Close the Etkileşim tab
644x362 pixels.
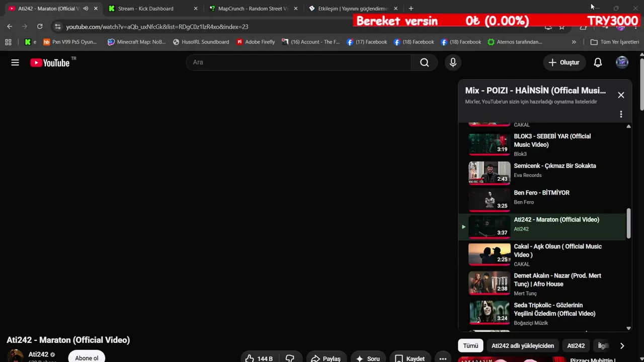pos(396,9)
